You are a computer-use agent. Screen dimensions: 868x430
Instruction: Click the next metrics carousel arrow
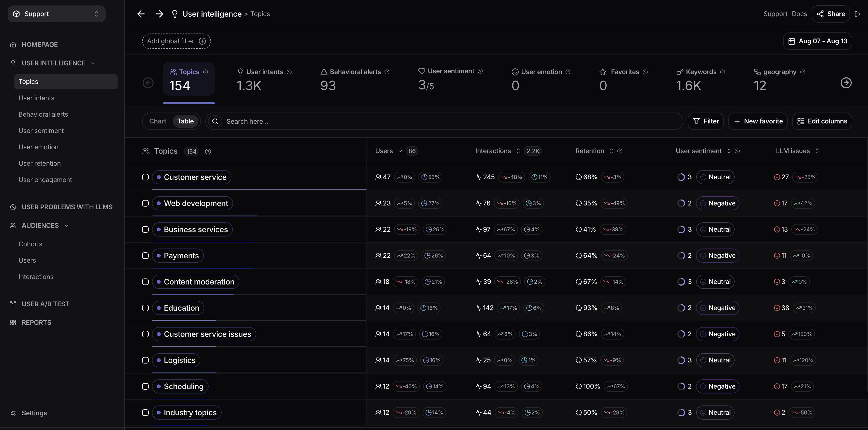tap(846, 83)
